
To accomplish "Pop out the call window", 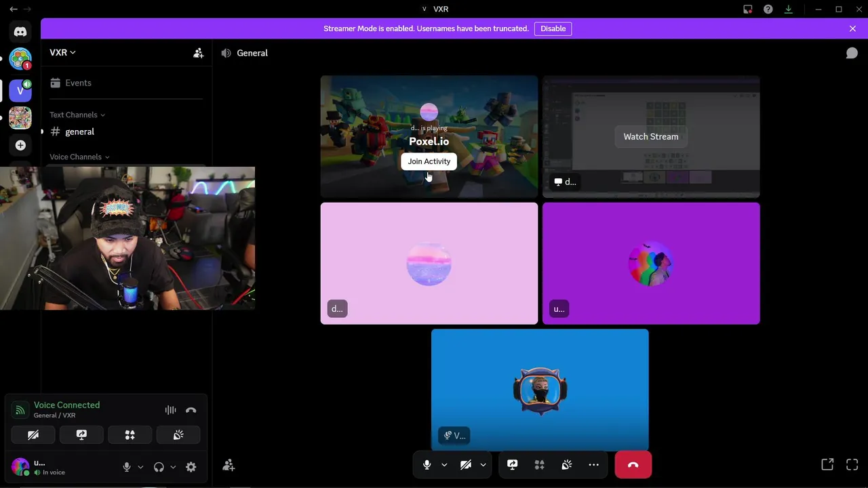I will 827,464.
